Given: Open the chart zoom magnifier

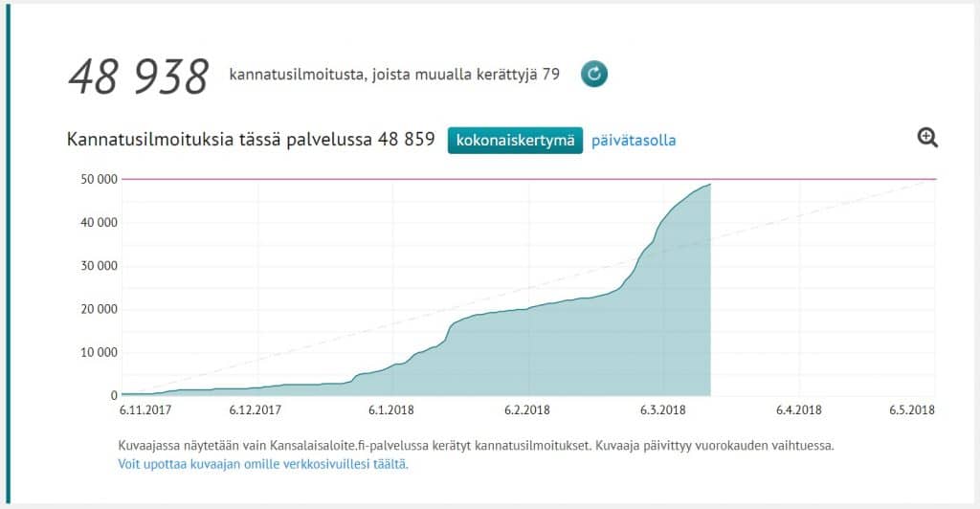Looking at the screenshot, I should point(926,138).
